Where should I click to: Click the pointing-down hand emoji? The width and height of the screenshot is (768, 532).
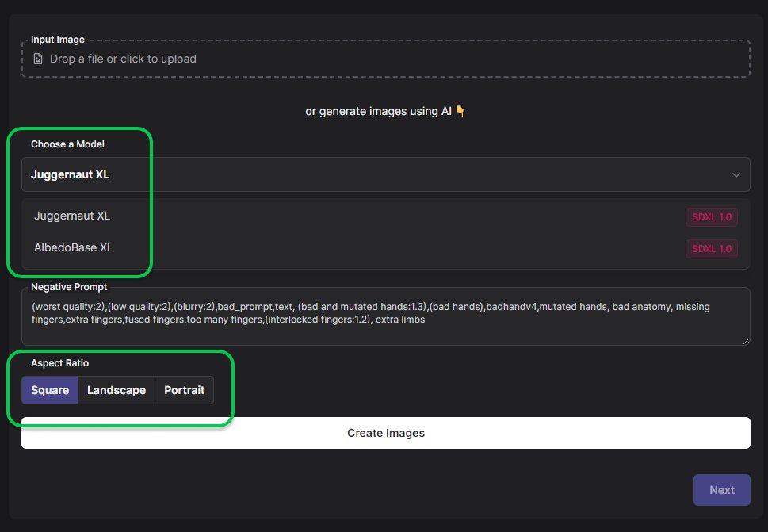[x=460, y=111]
